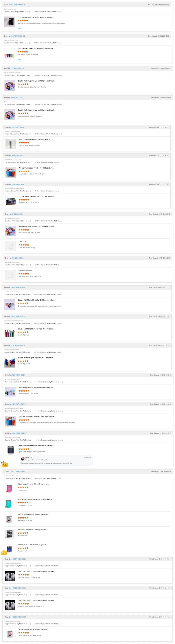The width and height of the screenshot is (175, 644).
Task: Click the stars under 17 oz wine bottles review
Action: tap(23, 20)
